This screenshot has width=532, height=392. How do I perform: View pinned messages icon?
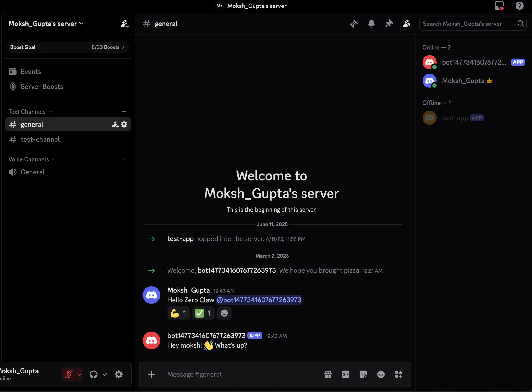tap(389, 24)
